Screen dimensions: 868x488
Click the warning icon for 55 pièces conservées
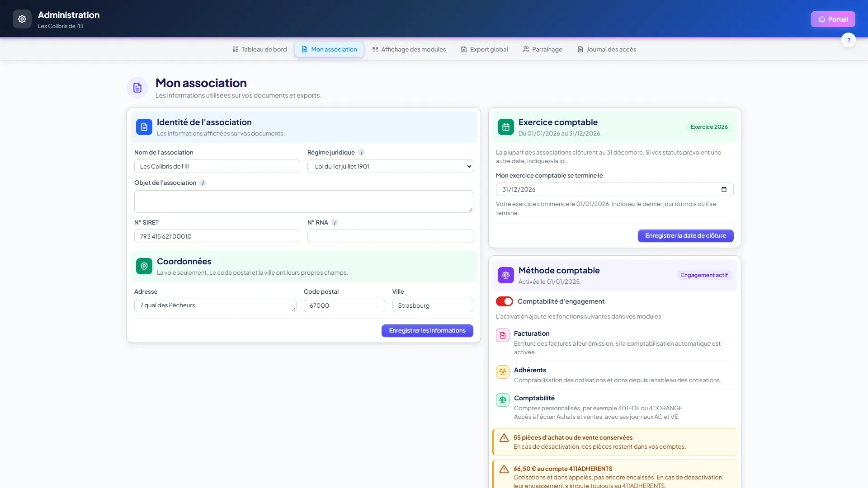(504, 438)
